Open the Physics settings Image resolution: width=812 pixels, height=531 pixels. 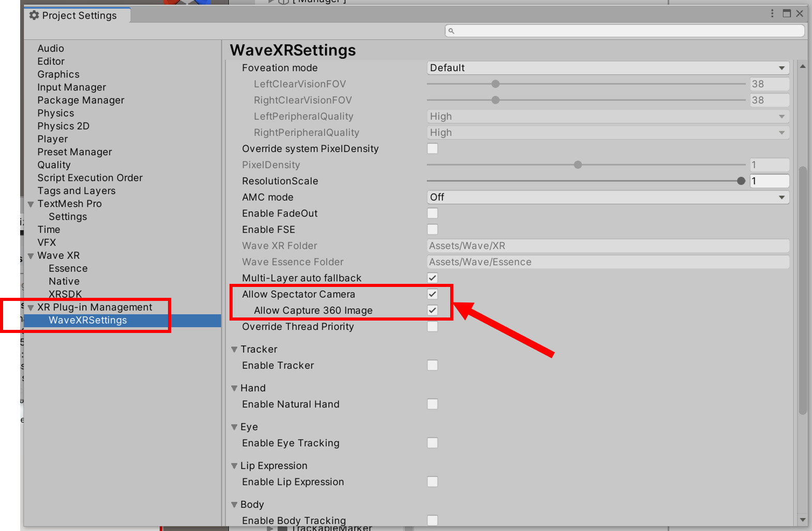[x=56, y=113]
